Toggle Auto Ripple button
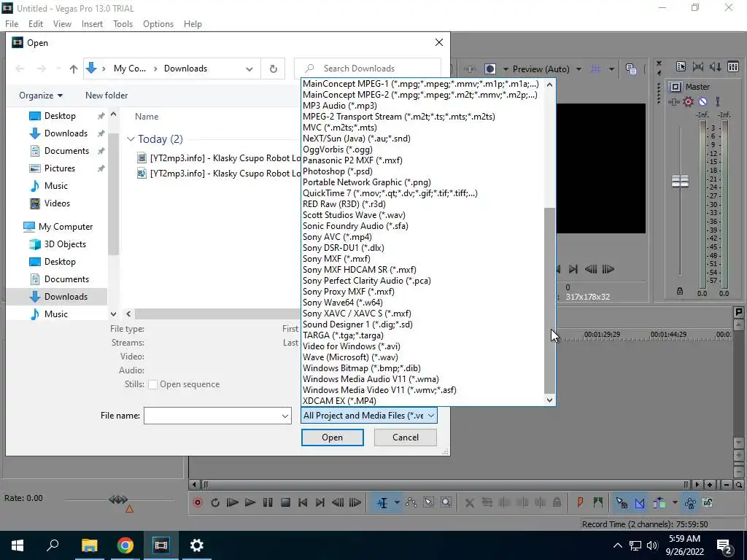Screen dimensions: 747x560 coord(659,502)
